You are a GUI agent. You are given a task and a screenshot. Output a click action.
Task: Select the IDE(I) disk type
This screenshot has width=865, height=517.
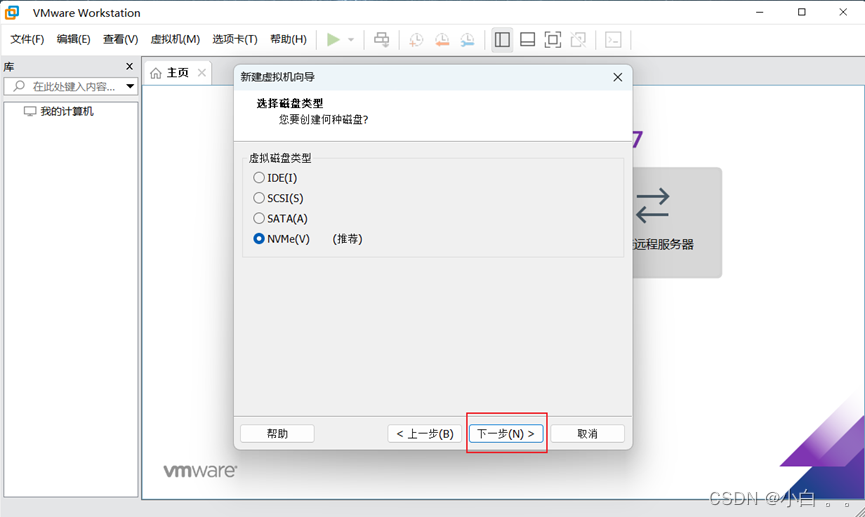click(259, 178)
